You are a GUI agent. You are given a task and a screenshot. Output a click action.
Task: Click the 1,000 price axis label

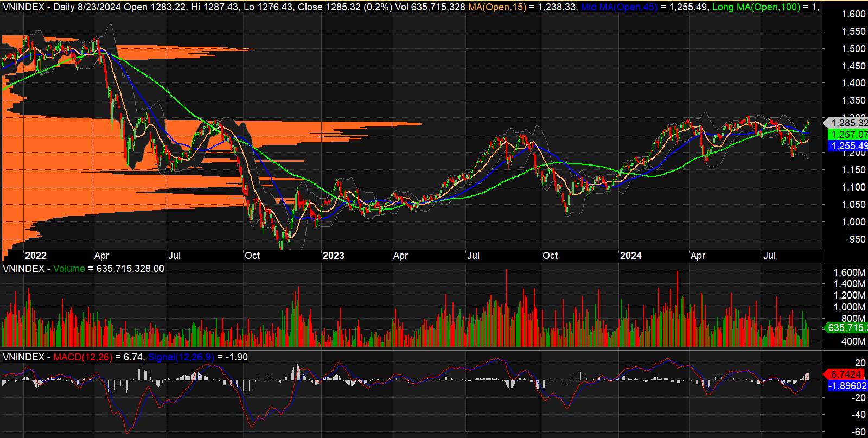(x=853, y=222)
